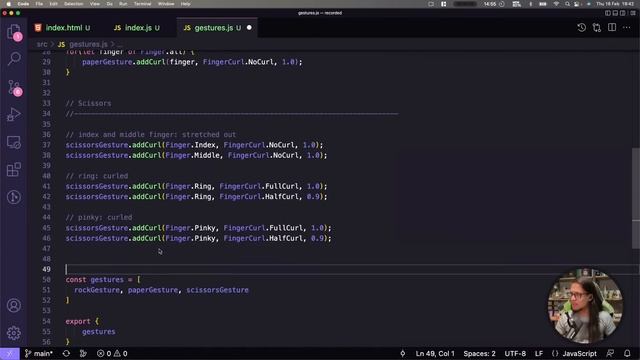Click the status bar icon beside the sync icon
The height and width of the screenshot is (360, 640).
point(83,353)
